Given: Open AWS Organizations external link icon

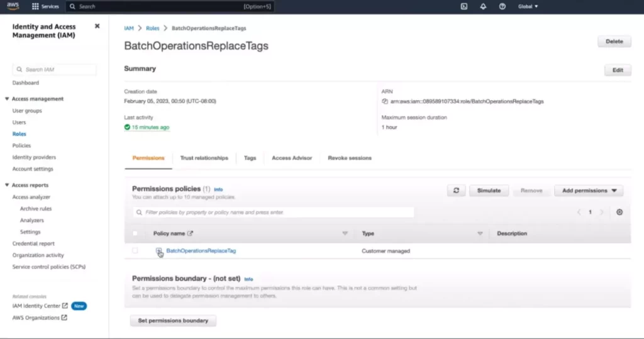Looking at the screenshot, I should click(x=64, y=318).
